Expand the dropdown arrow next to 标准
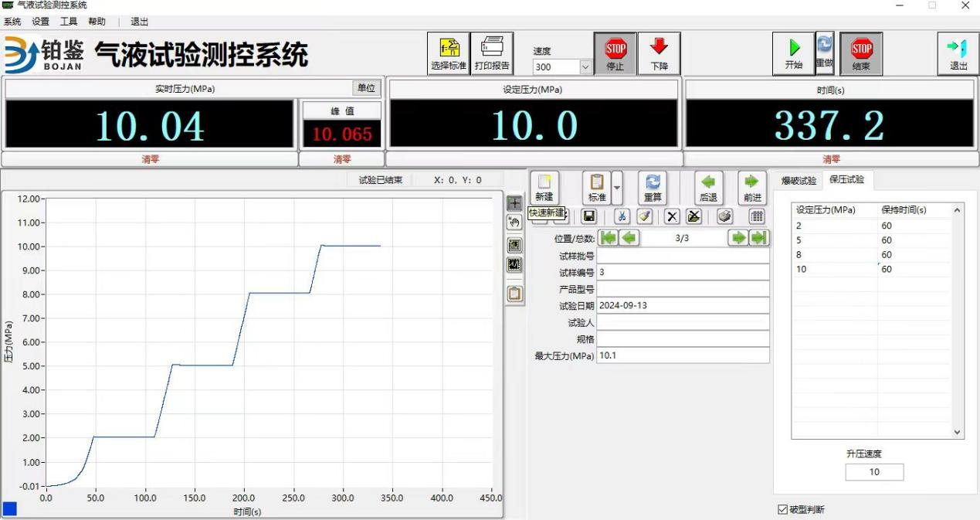 pos(616,188)
